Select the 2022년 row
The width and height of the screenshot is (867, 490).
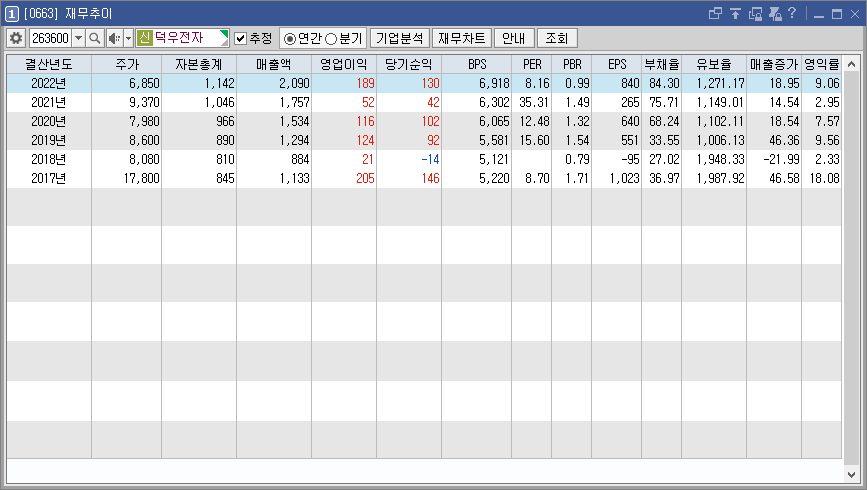tap(424, 84)
